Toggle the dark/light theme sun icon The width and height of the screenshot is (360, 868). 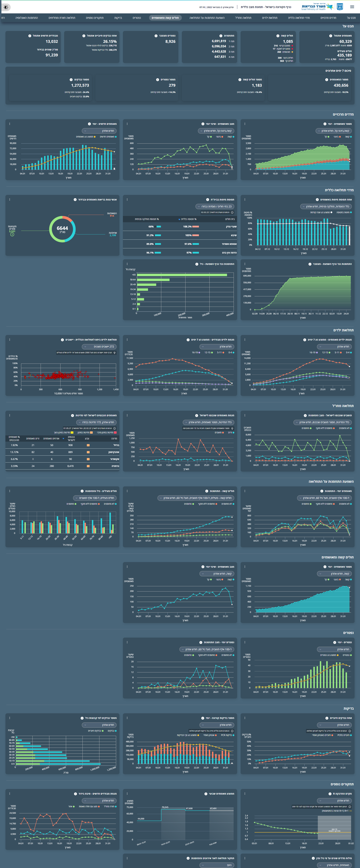coord(6,7)
